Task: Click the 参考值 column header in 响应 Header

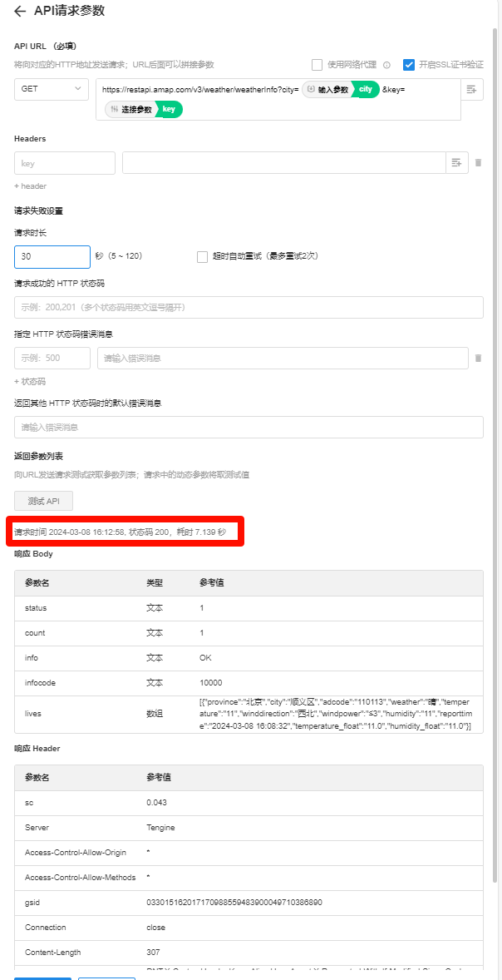Action: click(x=160, y=778)
